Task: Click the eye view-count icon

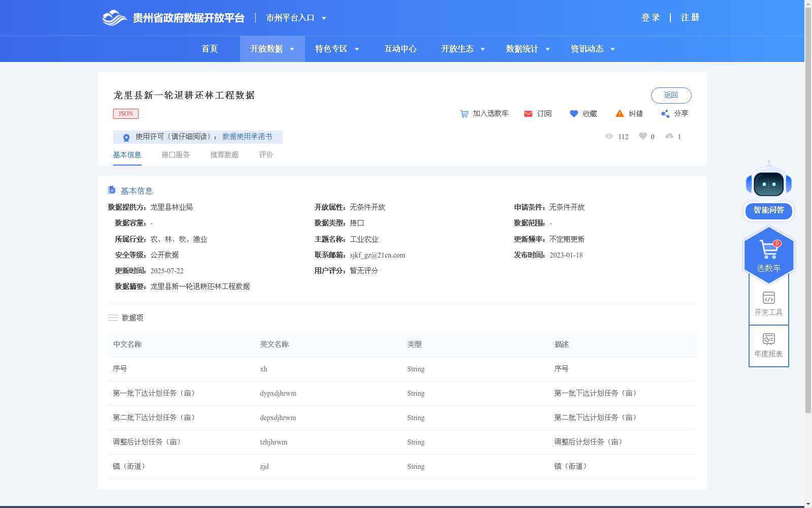Action: (609, 136)
